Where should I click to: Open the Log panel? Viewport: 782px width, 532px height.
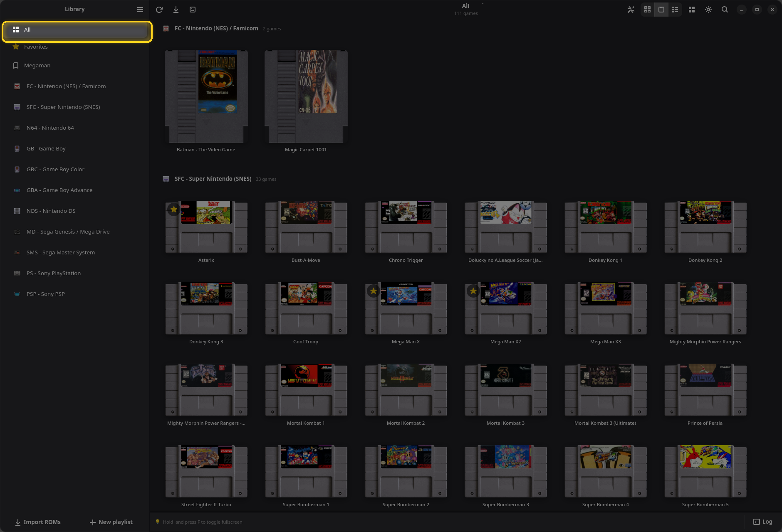[x=763, y=522]
